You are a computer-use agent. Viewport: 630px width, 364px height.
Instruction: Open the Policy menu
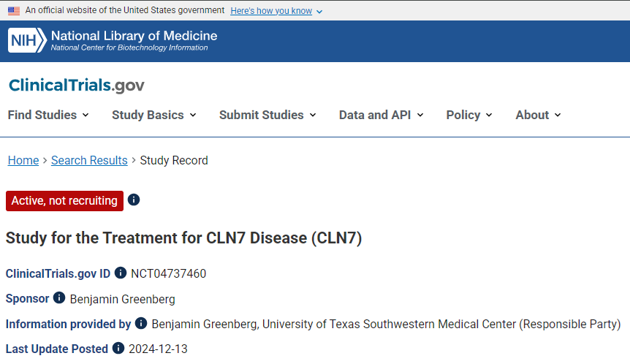469,115
